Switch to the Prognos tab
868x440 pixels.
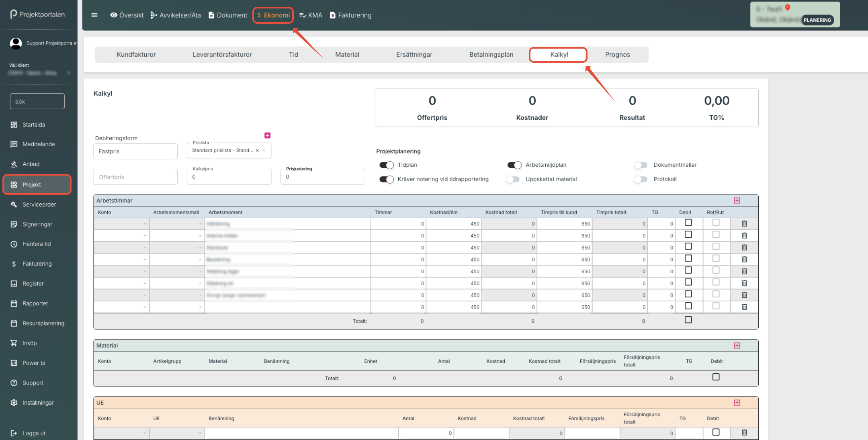[x=617, y=55]
